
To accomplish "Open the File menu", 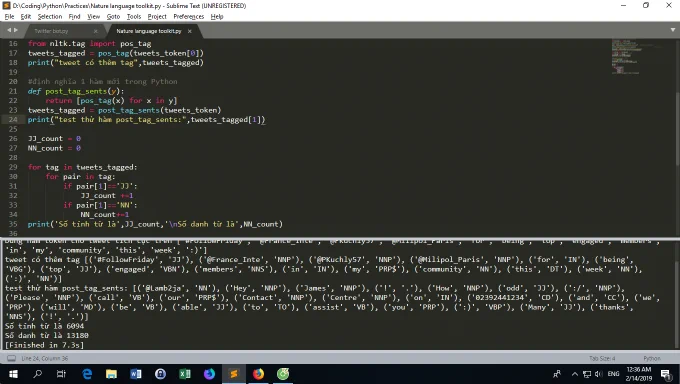I will pos(9,16).
